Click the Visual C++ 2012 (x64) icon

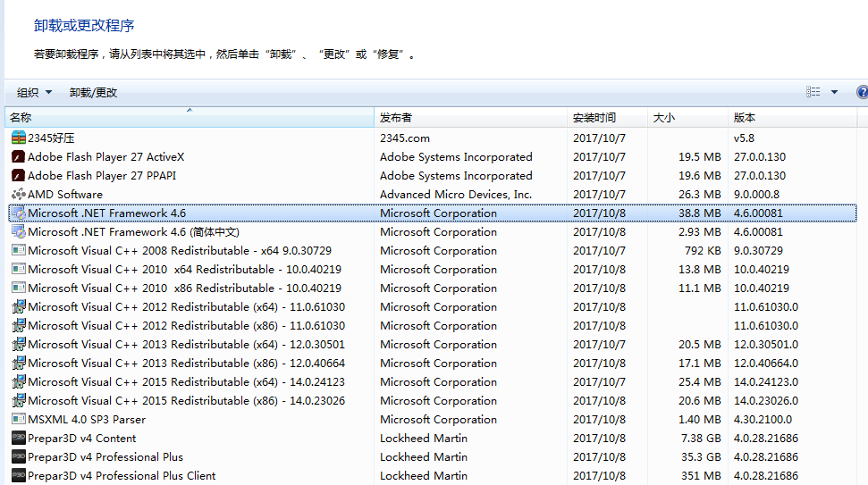click(18, 307)
